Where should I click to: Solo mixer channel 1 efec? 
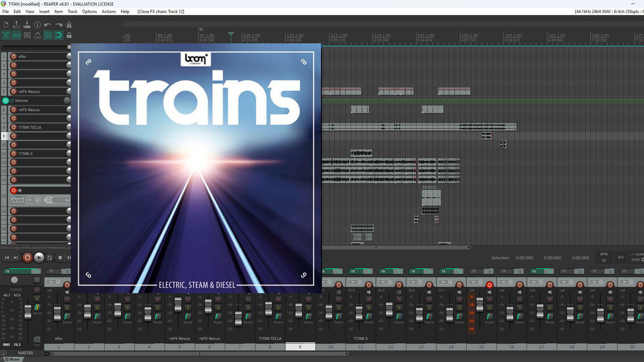point(67,308)
